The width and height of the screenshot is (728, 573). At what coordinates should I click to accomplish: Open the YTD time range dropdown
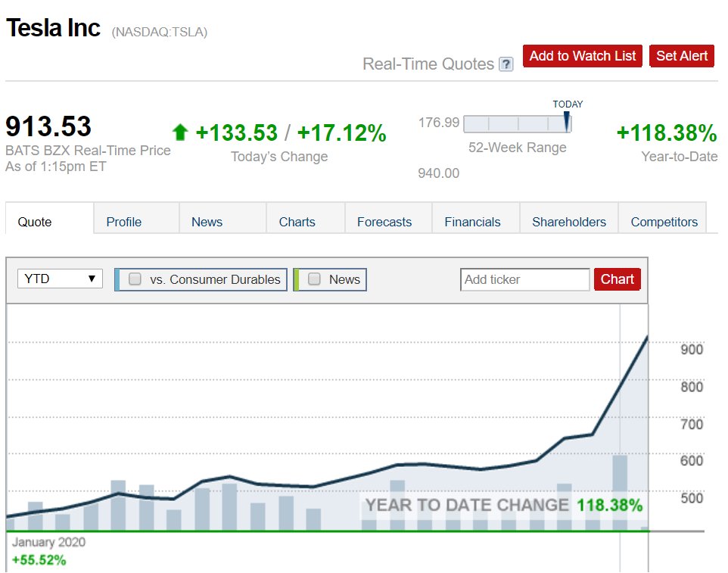point(60,279)
